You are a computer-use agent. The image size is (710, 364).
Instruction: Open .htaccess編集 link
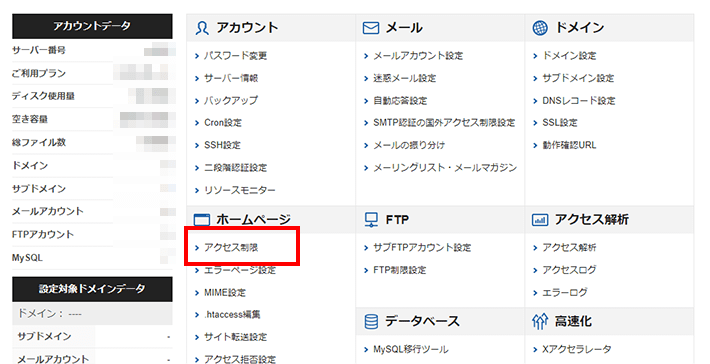(x=232, y=315)
